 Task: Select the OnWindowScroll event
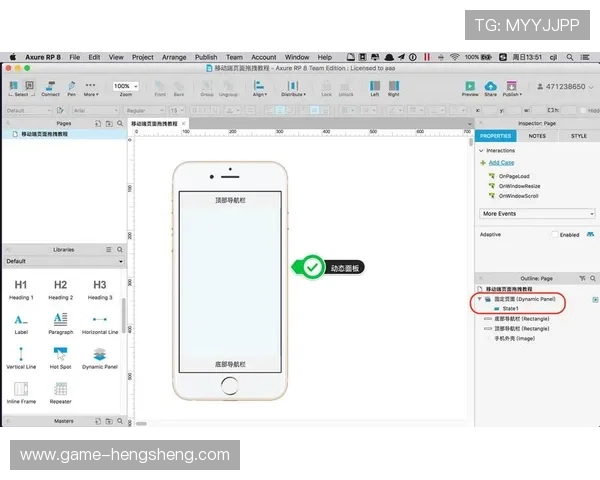518,196
